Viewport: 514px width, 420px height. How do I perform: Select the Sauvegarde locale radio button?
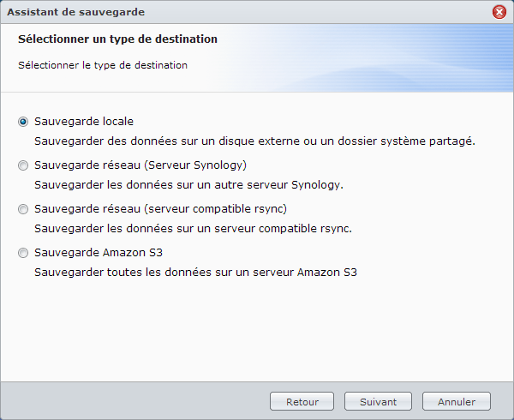tap(23, 122)
